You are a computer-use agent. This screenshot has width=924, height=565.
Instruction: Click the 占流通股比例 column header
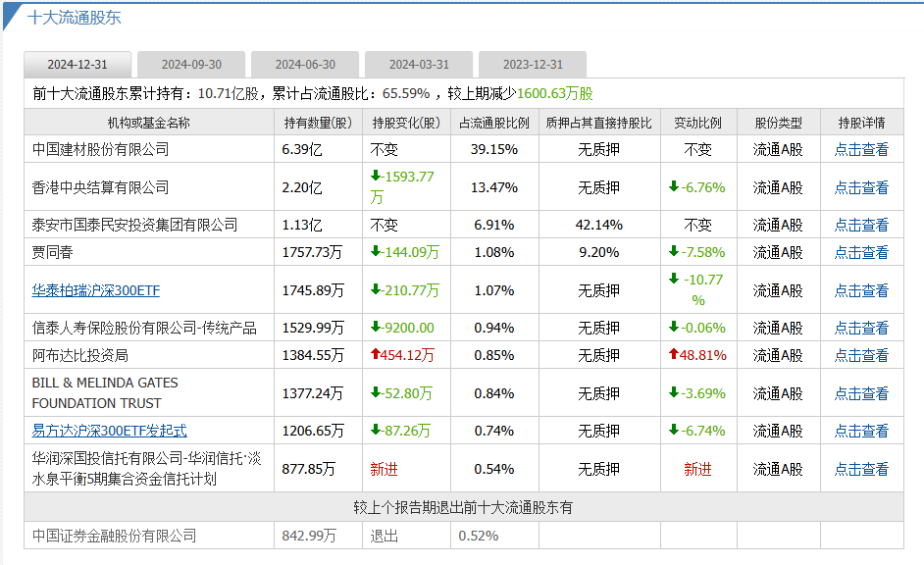pyautogui.click(x=494, y=123)
